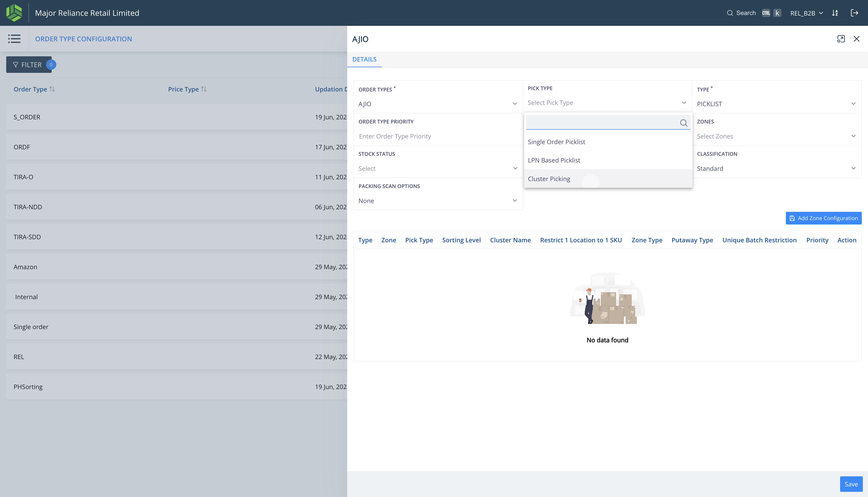
Task: Click the sort order icon in header
Action: [x=835, y=13]
